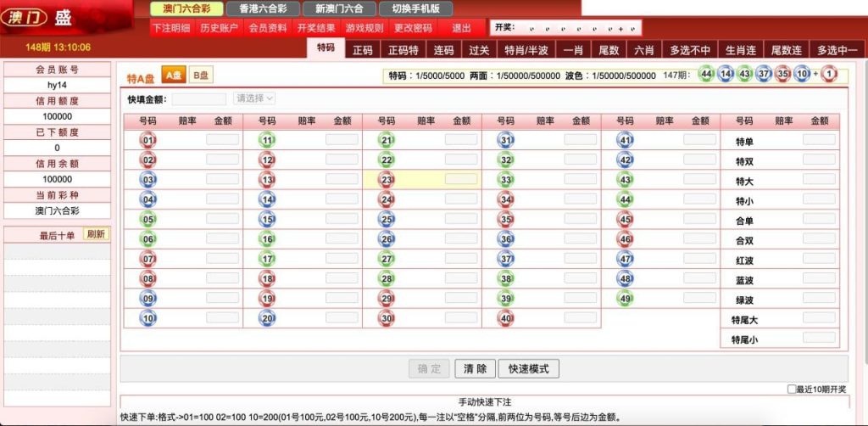
Task: Click the 快速模式 button
Action: click(529, 369)
